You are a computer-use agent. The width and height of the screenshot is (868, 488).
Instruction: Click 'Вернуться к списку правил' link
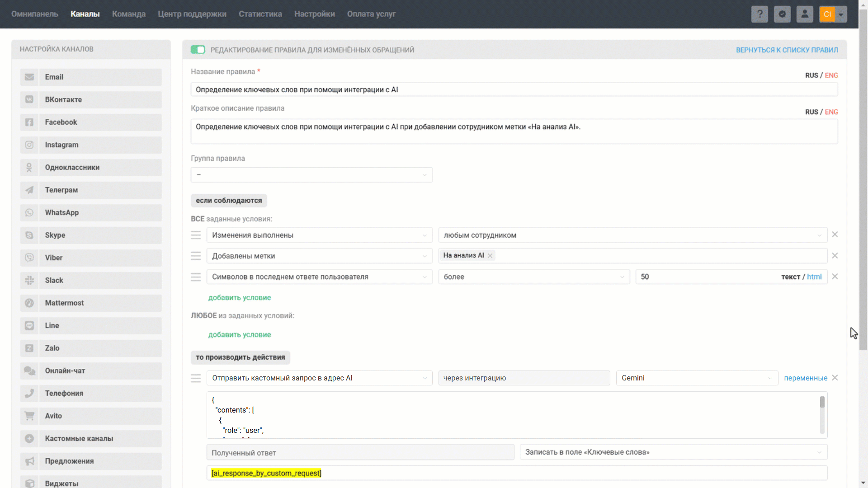click(x=787, y=50)
